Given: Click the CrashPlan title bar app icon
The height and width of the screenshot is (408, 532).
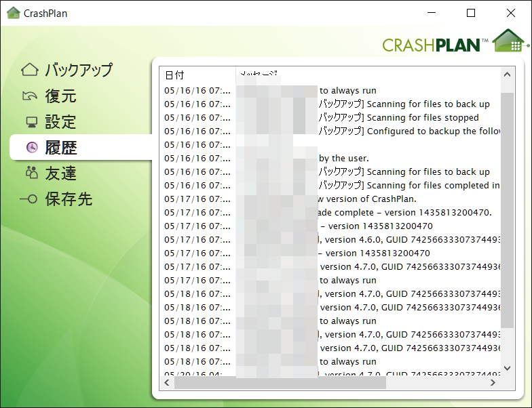Looking at the screenshot, I should point(14,13).
